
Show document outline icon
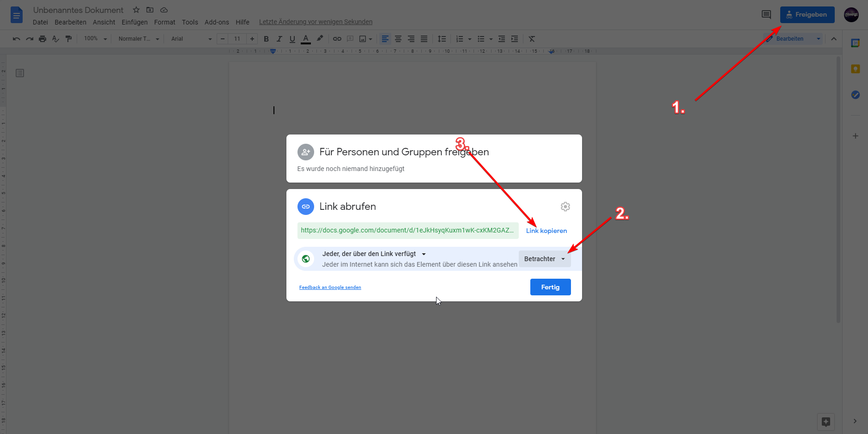[20, 73]
